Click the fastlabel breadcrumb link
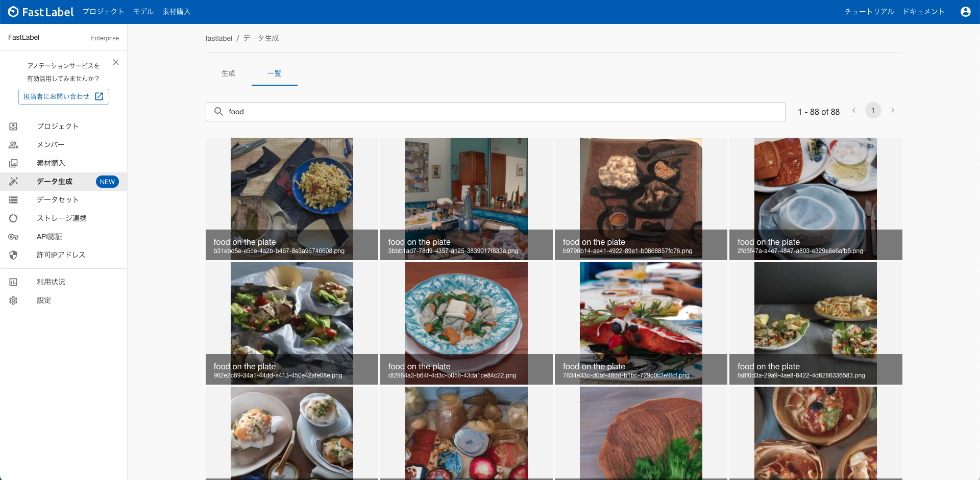Image resolution: width=980 pixels, height=480 pixels. (x=219, y=38)
